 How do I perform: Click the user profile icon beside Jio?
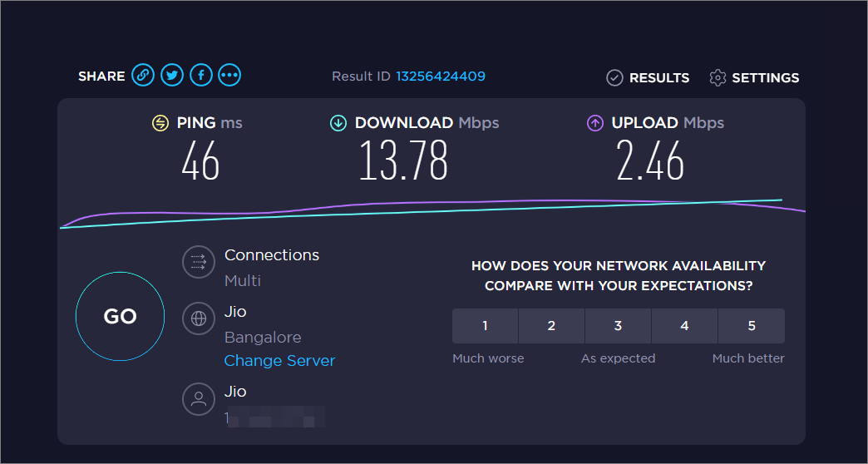199,399
